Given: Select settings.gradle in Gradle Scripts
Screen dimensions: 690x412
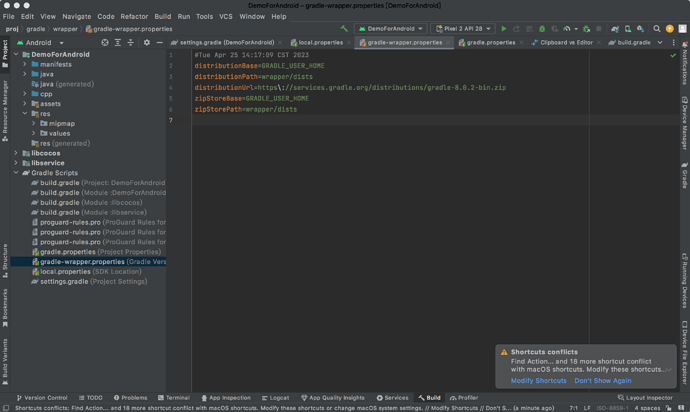Looking at the screenshot, I should tap(65, 282).
